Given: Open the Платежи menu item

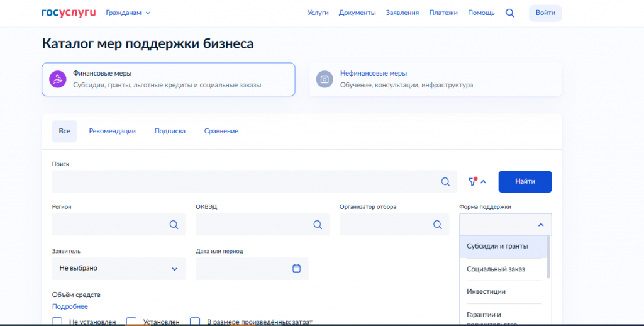Looking at the screenshot, I should [x=443, y=13].
